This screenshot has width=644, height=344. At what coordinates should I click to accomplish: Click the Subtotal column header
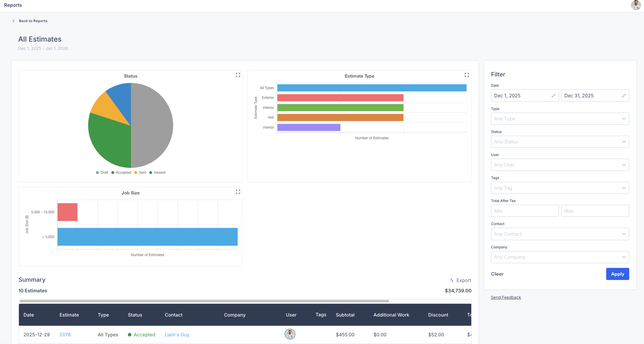coord(345,315)
